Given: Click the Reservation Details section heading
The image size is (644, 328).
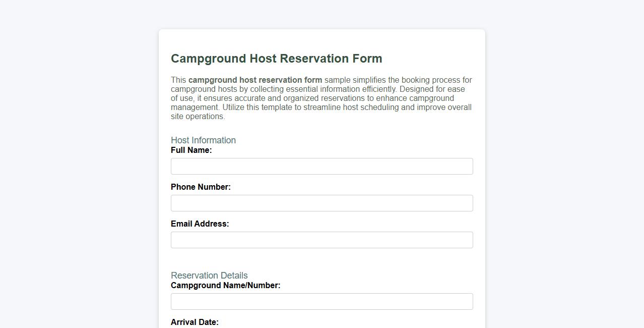Looking at the screenshot, I should click(x=209, y=276).
